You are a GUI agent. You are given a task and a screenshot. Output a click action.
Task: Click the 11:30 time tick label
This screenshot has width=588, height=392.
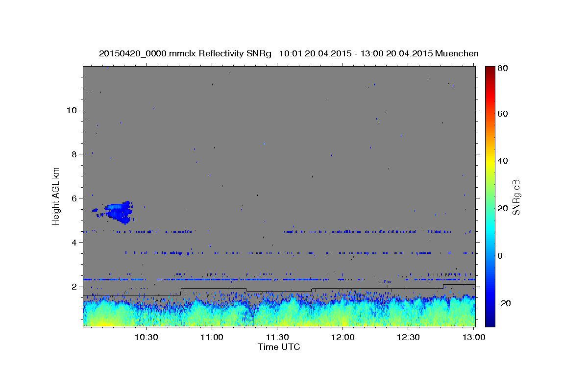277,337
